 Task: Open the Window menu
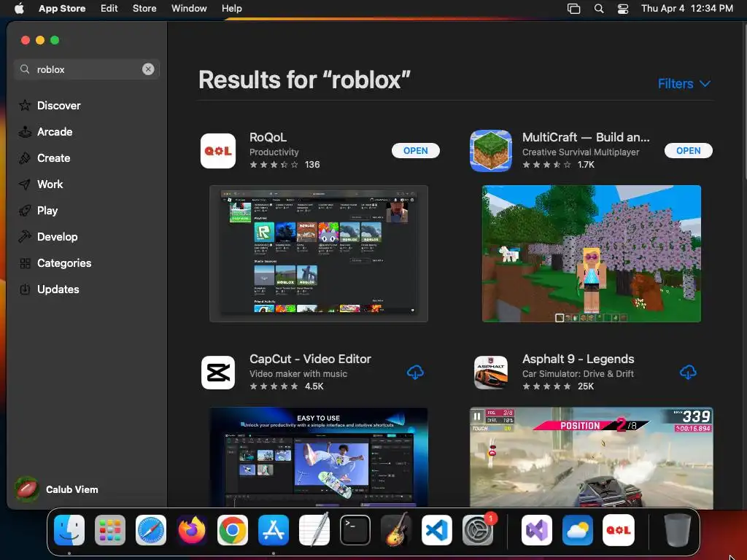click(189, 9)
